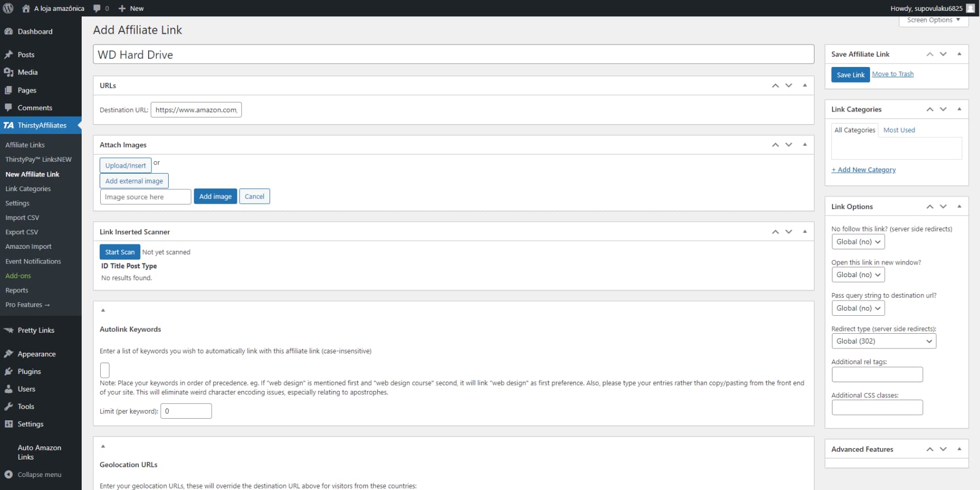Open Appearance via its paintbrush icon
The height and width of the screenshot is (490, 980).
8,353
